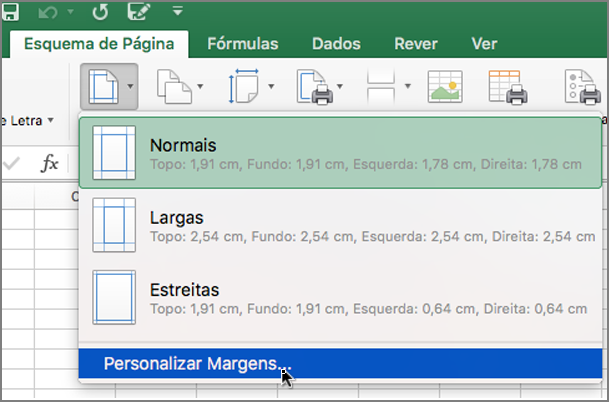The width and height of the screenshot is (609, 402).
Task: Open the Breaks dropdown arrow
Action: (x=408, y=86)
